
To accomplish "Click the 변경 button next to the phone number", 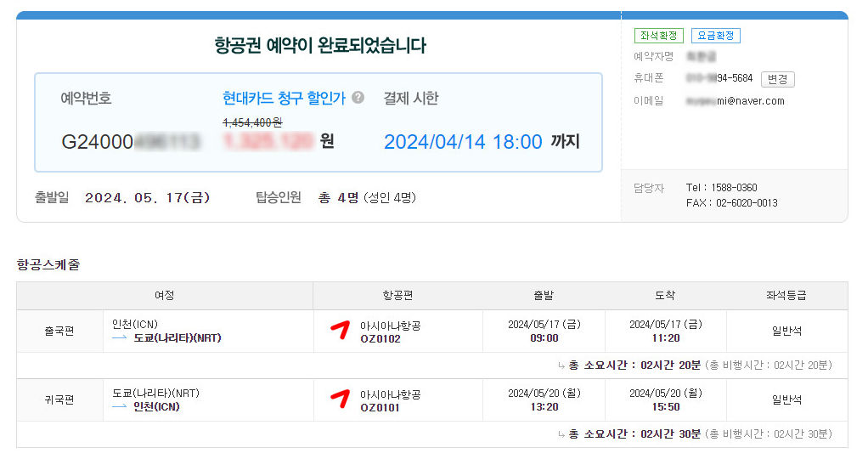I will tap(778, 79).
